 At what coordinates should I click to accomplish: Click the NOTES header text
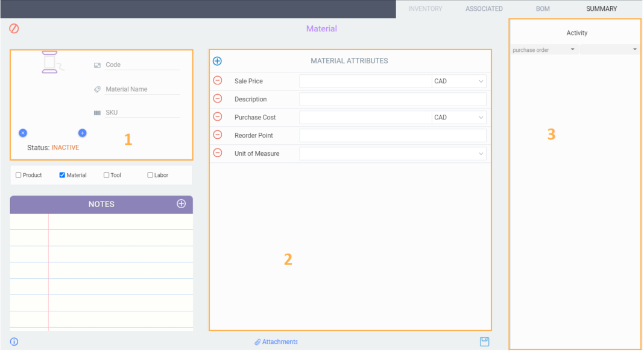pyautogui.click(x=101, y=204)
